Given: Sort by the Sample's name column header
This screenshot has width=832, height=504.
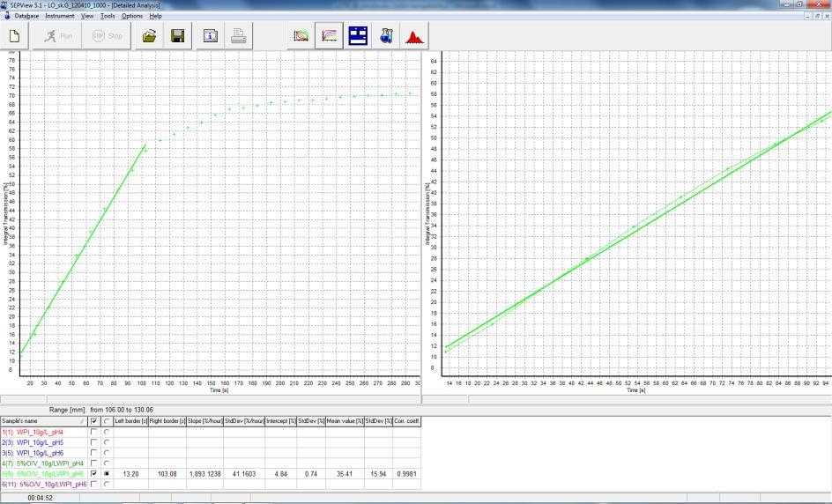Looking at the screenshot, I should click(43, 421).
